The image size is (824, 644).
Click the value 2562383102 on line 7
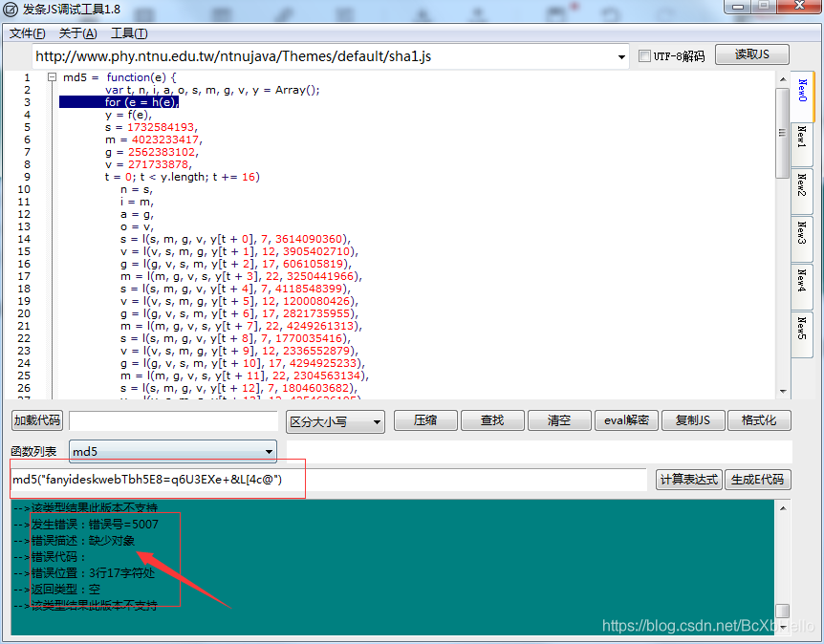(162, 152)
